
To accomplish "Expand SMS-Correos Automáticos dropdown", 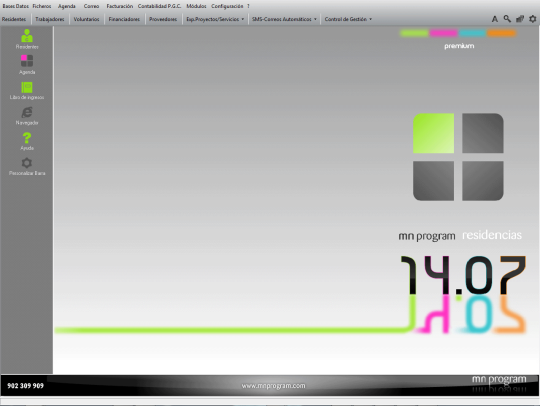I will pyautogui.click(x=284, y=19).
